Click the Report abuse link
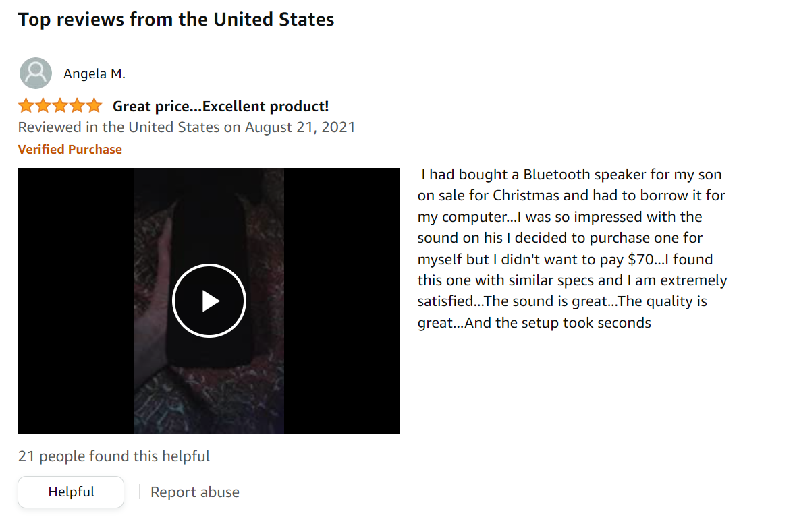Viewport: 795px width, 532px height. pos(194,492)
